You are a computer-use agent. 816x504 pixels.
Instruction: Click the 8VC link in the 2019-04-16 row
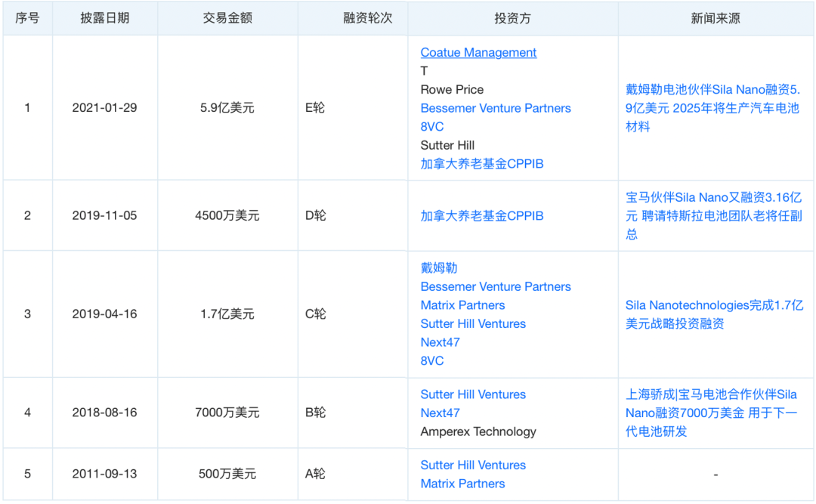click(432, 361)
